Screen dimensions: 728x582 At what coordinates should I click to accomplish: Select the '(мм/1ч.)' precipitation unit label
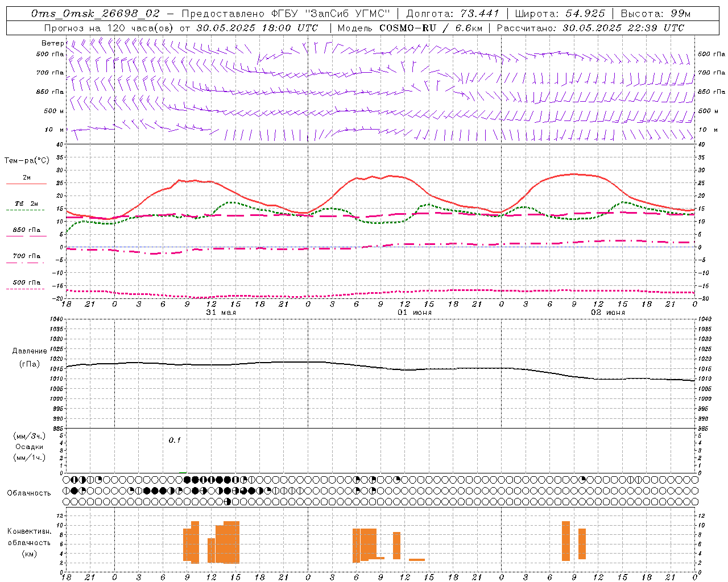click(x=30, y=458)
